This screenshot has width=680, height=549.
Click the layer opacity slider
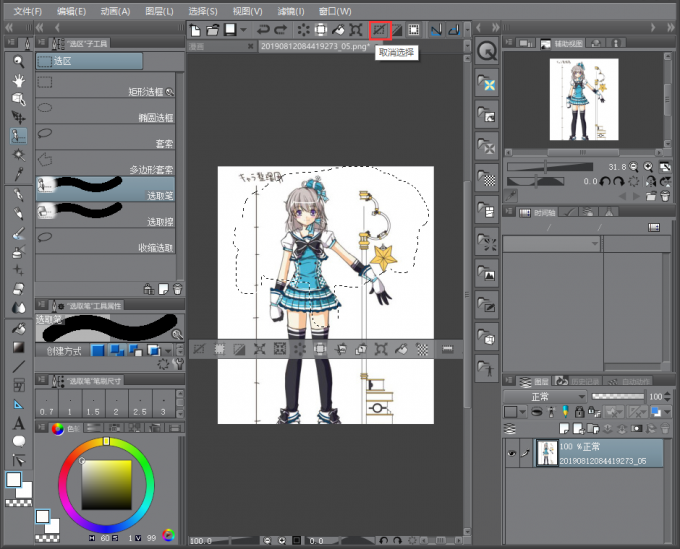[618, 396]
